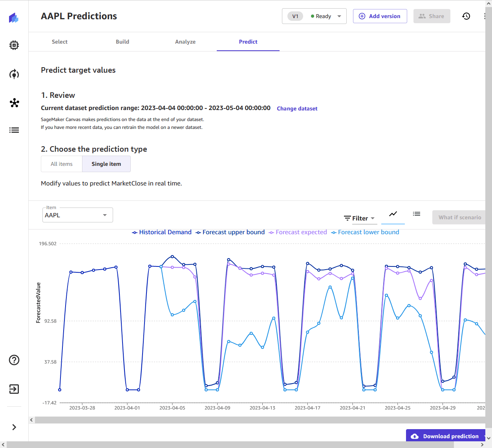Go to the Select tab
The width and height of the screenshot is (492, 448).
click(x=60, y=42)
